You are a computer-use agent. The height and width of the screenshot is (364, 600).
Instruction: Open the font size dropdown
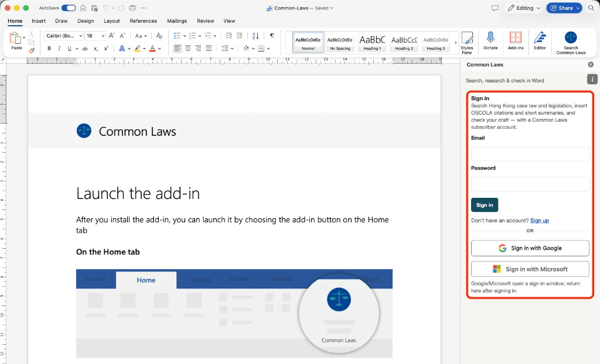pyautogui.click(x=103, y=36)
